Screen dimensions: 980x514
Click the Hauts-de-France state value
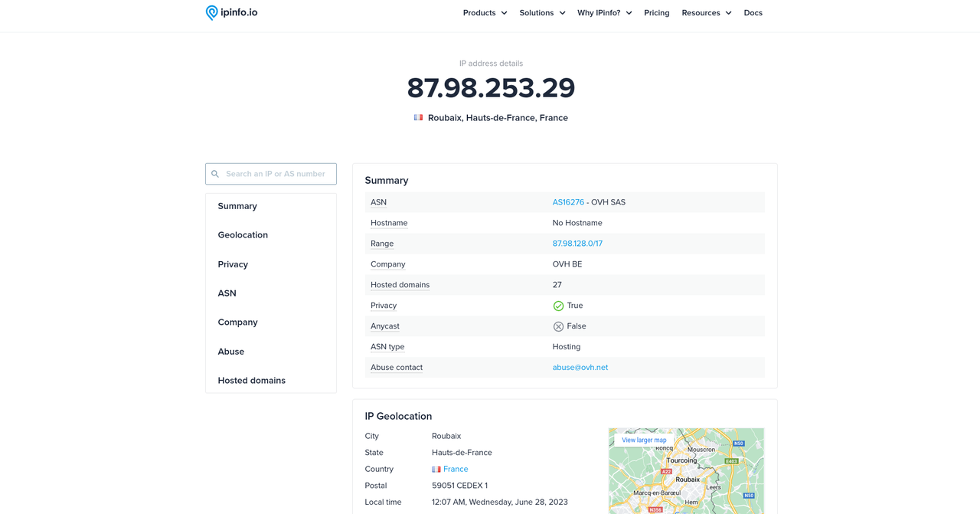(462, 453)
